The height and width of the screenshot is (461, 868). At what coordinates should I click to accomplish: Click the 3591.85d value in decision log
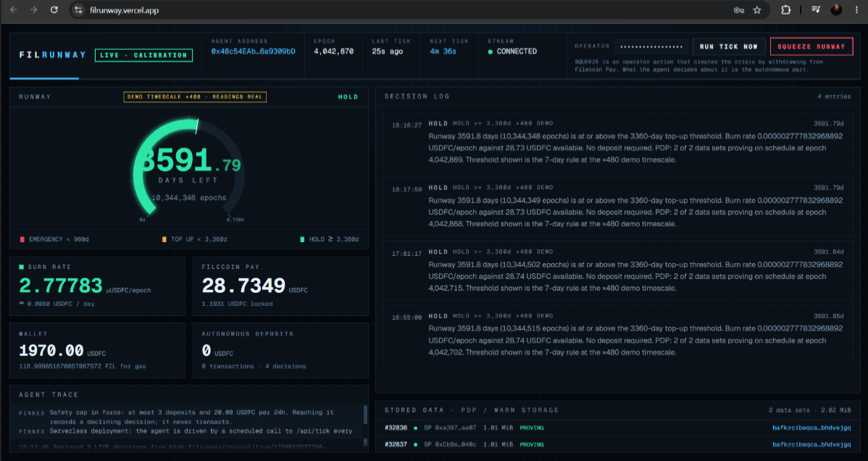point(829,316)
